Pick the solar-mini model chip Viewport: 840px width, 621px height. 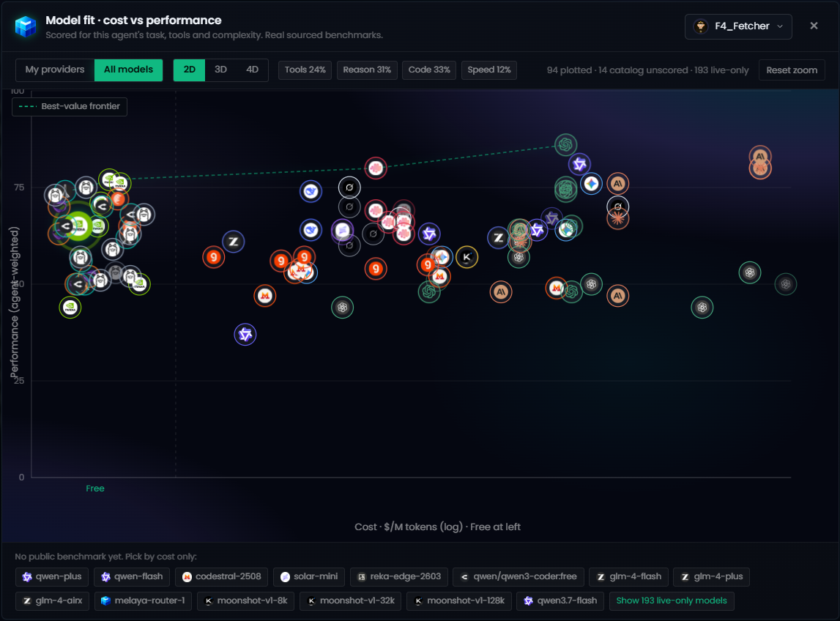tap(309, 576)
